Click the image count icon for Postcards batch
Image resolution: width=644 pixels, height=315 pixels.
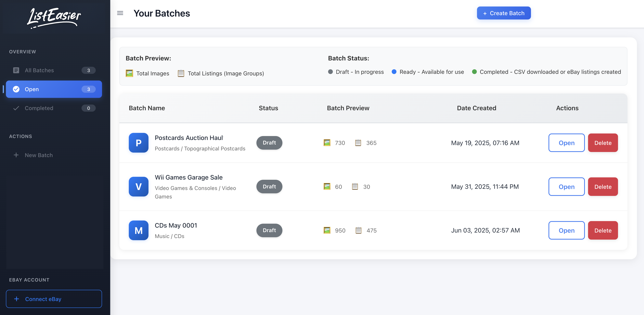(x=327, y=143)
